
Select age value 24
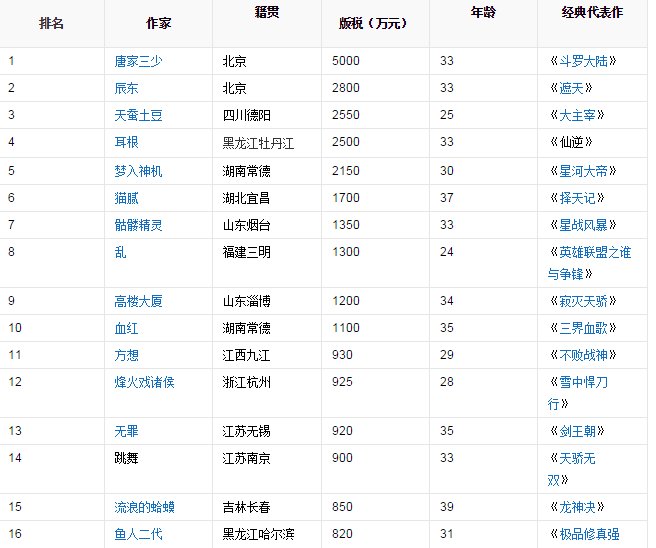[x=447, y=251]
